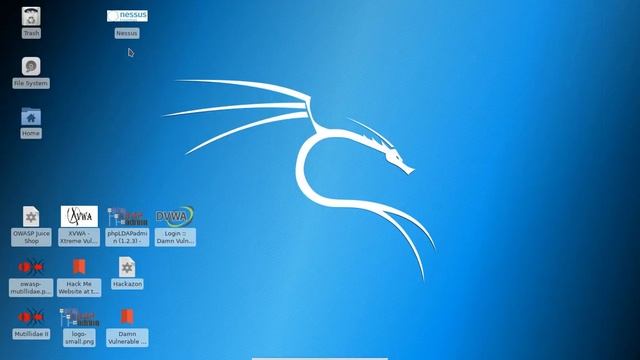Select the Hackazon launcher icon
The width and height of the screenshot is (640, 360).
click(127, 267)
